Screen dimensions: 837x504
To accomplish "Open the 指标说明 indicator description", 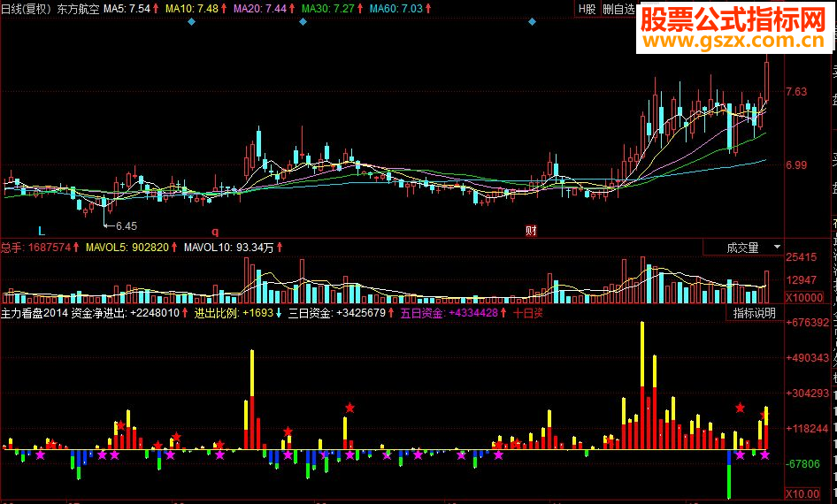I will coord(754,313).
